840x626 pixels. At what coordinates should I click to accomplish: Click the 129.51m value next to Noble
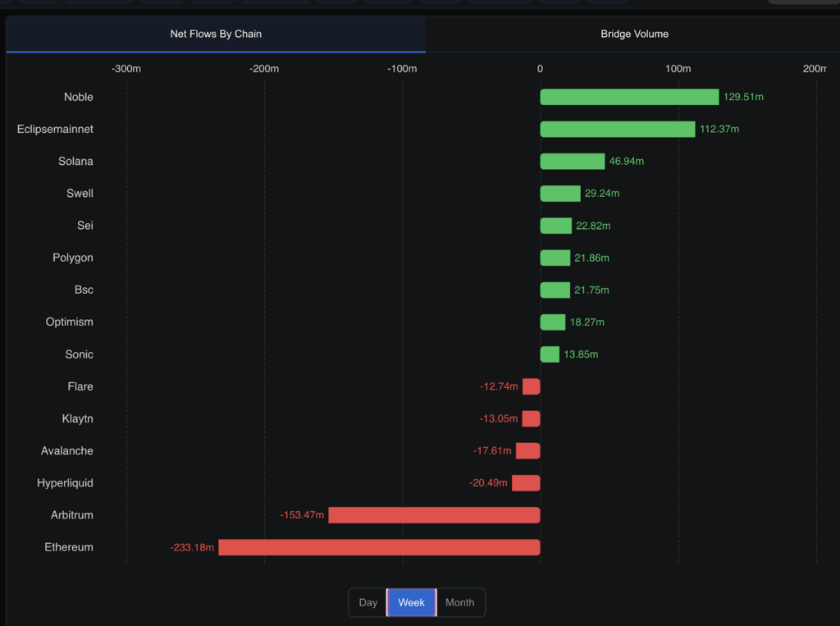coord(743,97)
